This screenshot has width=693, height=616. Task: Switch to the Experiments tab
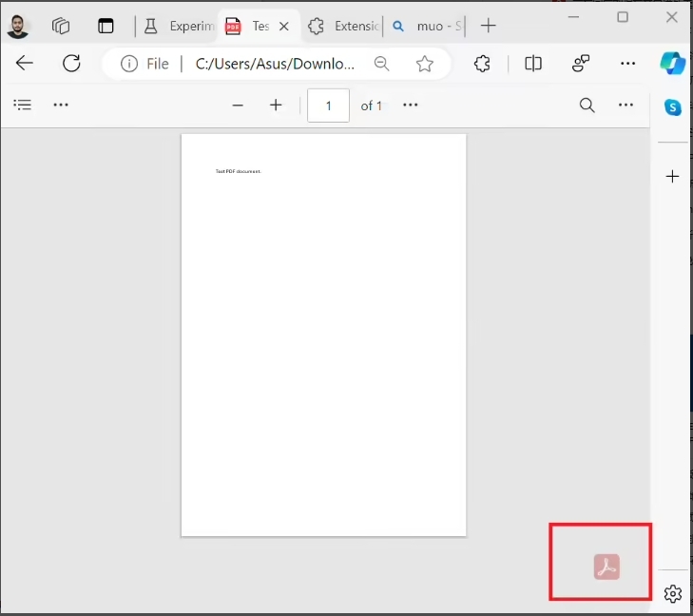tap(177, 26)
